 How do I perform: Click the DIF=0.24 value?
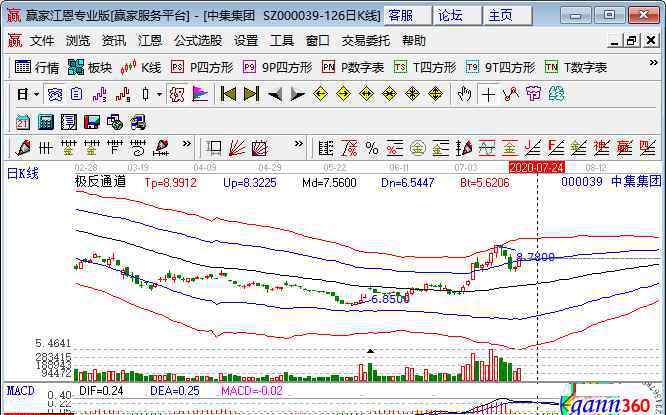[101, 391]
